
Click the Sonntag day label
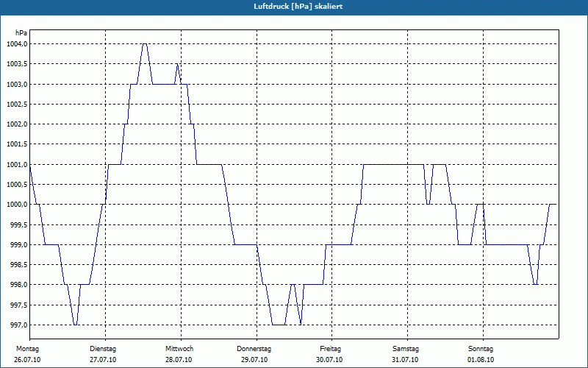coord(481,349)
